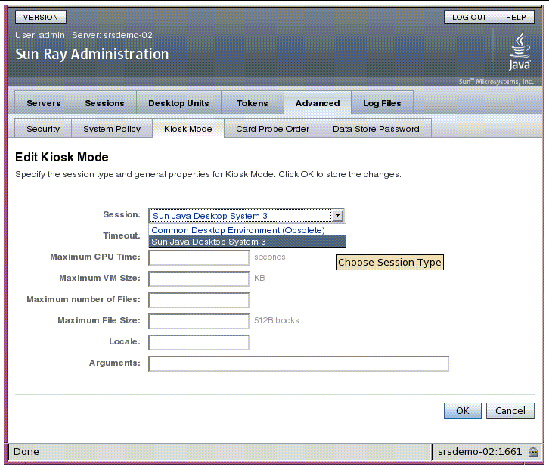Screen dimensions: 549x470
Task: Open the Log Files tab
Action: [382, 103]
